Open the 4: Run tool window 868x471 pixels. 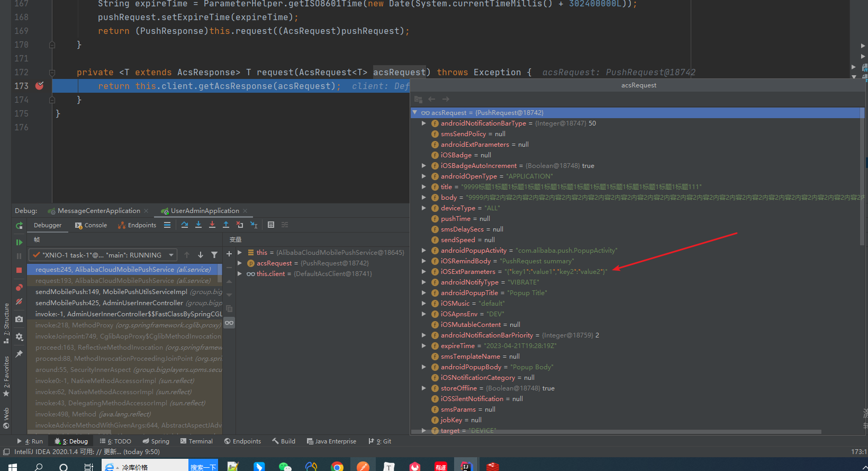click(30, 441)
